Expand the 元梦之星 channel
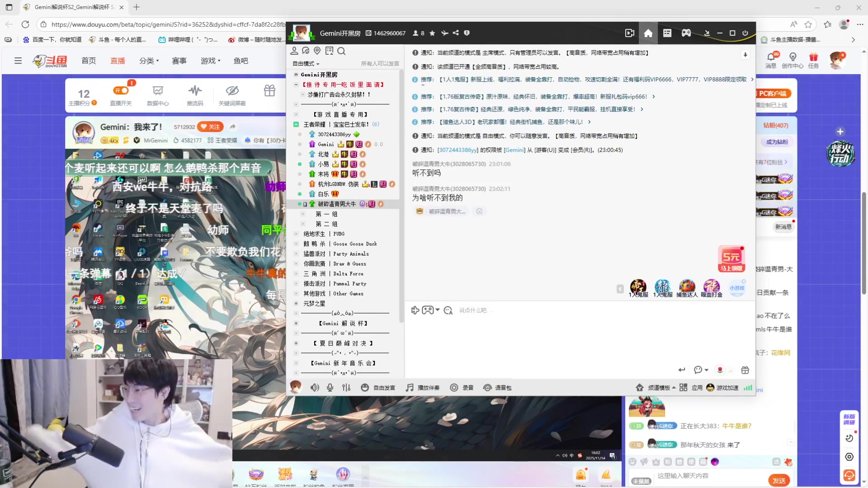868x488 pixels. click(x=296, y=304)
